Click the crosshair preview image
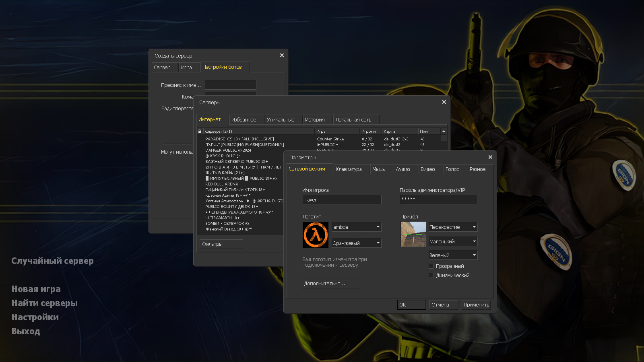Image resolution: width=644 pixels, height=362 pixels. click(x=413, y=234)
